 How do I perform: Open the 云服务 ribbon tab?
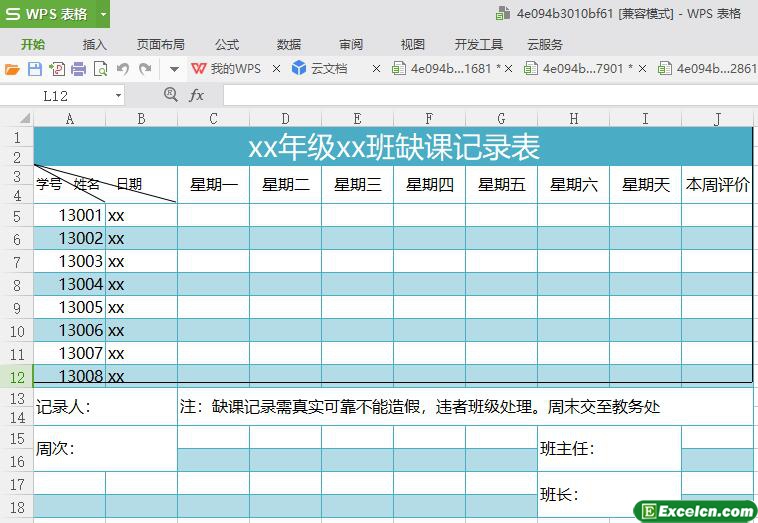(545, 44)
